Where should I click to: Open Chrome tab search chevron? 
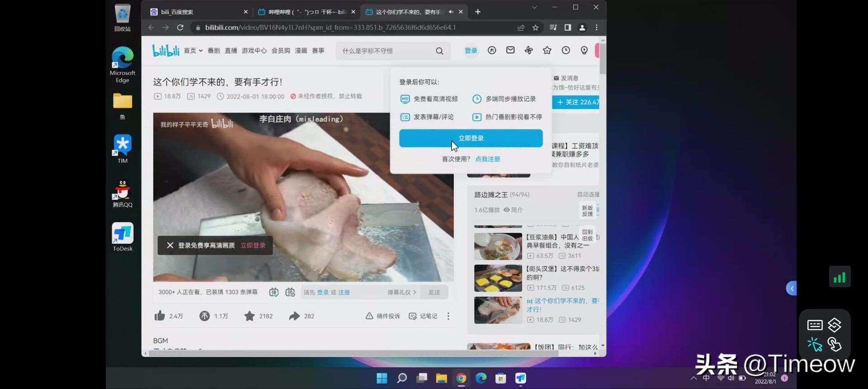click(x=534, y=7)
